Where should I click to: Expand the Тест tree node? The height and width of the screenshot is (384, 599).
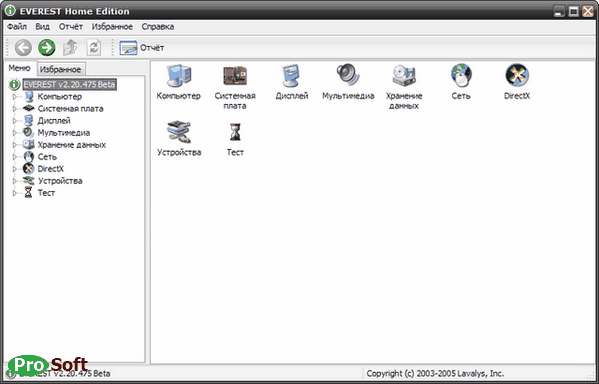pyautogui.click(x=15, y=193)
